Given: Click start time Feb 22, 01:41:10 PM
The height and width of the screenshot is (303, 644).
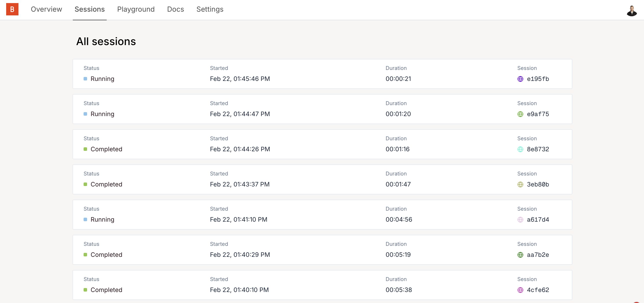Looking at the screenshot, I should (x=238, y=219).
